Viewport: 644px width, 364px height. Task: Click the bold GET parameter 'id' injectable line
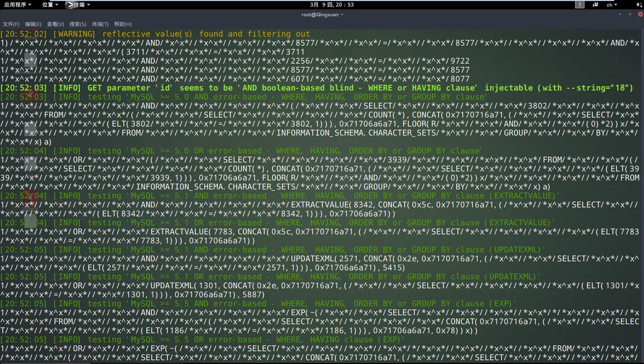tap(316, 88)
